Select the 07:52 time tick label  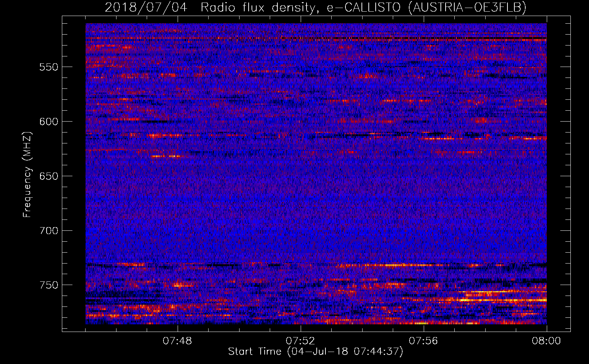pos(300,341)
